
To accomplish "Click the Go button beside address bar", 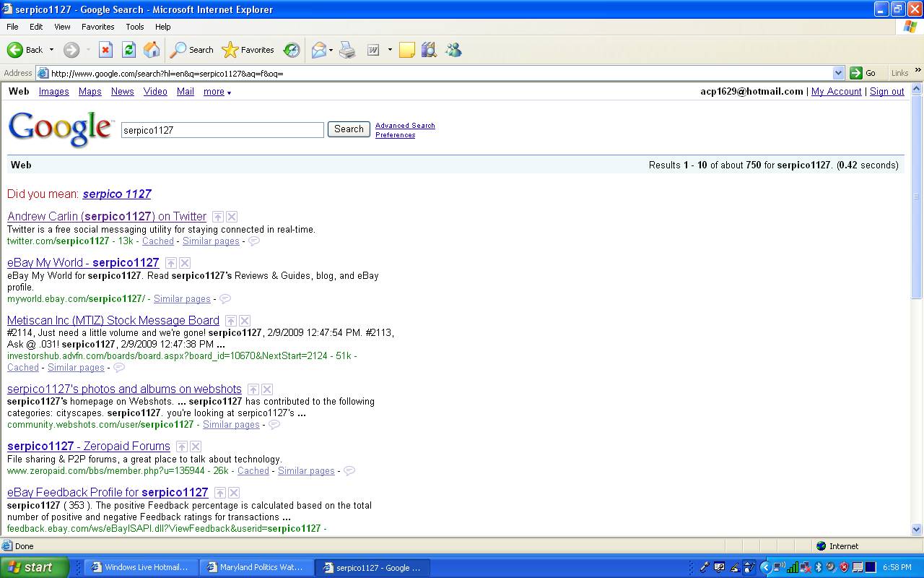I will click(x=864, y=73).
